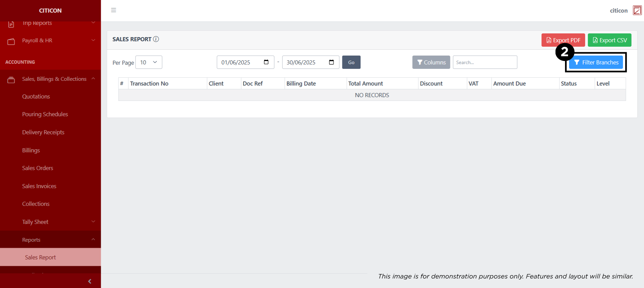Click the Columns filter button
This screenshot has width=644, height=288.
(x=431, y=62)
